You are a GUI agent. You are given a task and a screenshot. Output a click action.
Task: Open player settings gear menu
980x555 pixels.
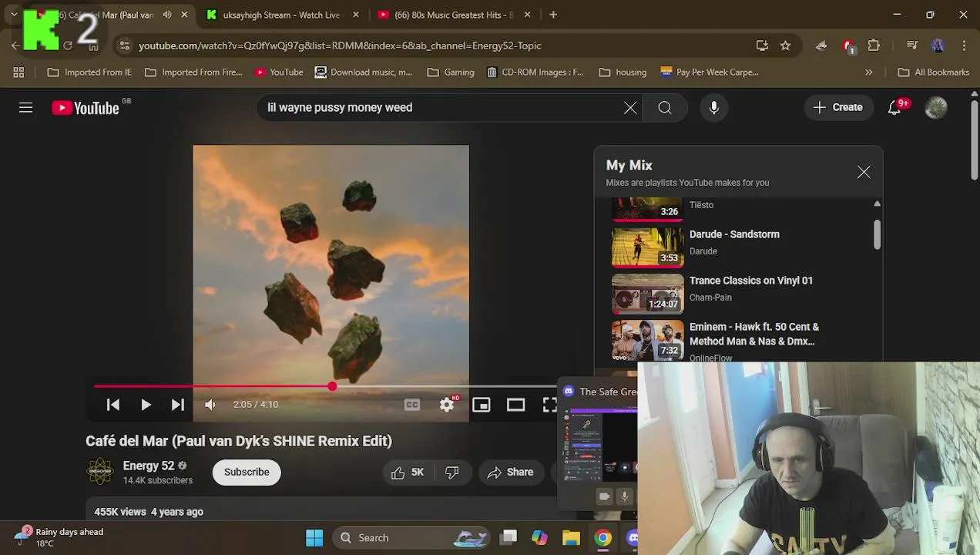[x=447, y=405]
